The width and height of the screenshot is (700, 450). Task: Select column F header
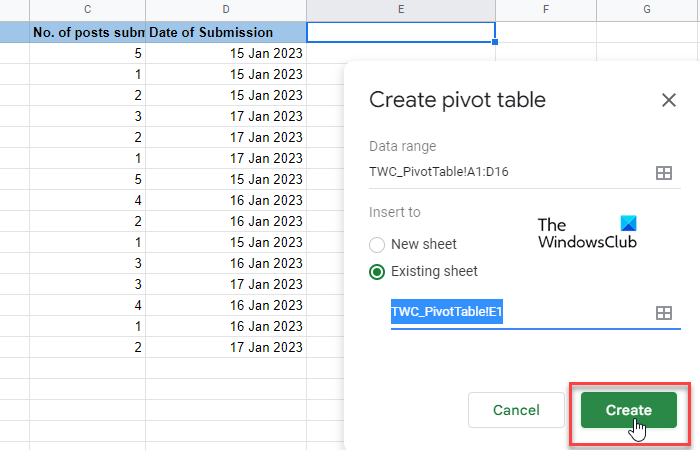(546, 10)
